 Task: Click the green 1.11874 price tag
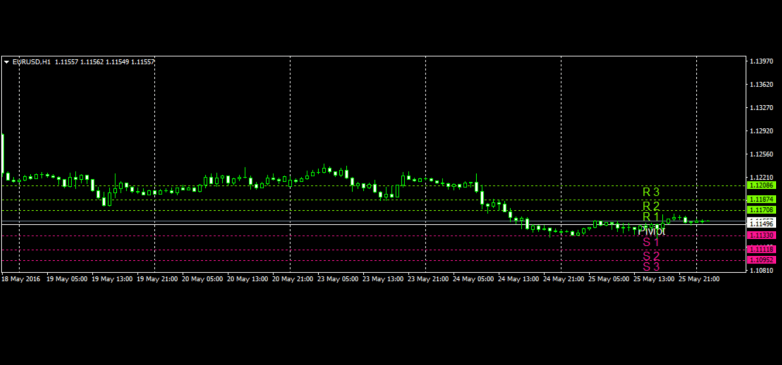pyautogui.click(x=762, y=199)
